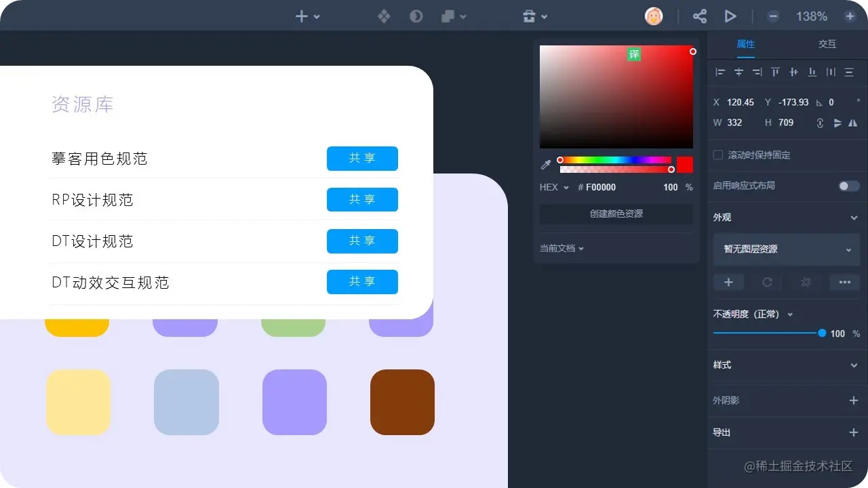Add an export (导出) setting with plus

[x=854, y=432]
